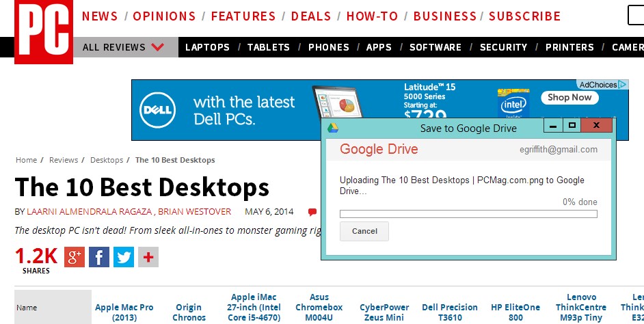This screenshot has height=324, width=644.
Task: Click the MAY 6, 2014 date
Action: click(269, 212)
